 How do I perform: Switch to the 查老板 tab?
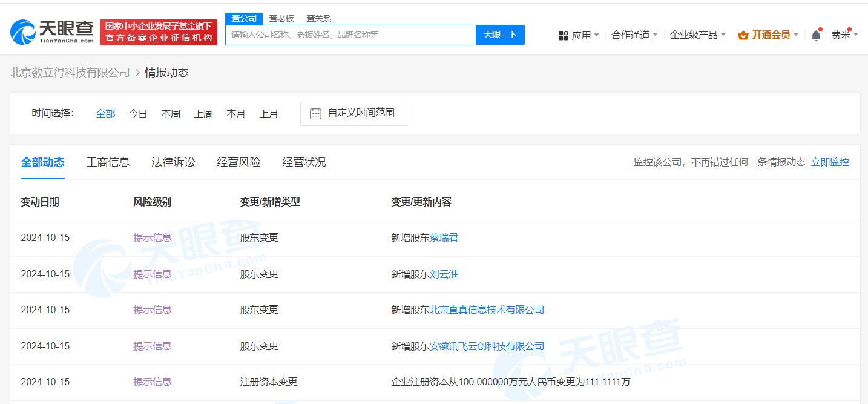point(281,18)
